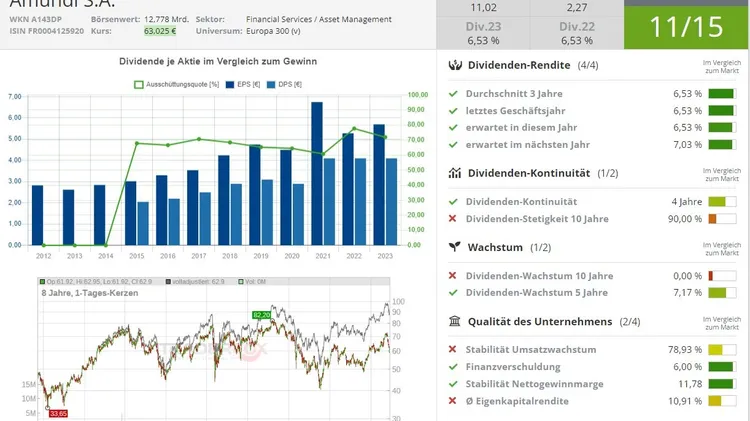Click the Dividenden-Stetigkeit orange comparison bar
750x421 pixels.
coord(722,219)
